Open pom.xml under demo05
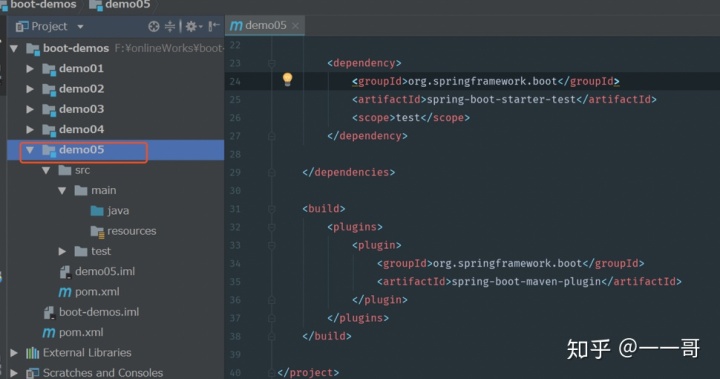This screenshot has height=379, width=720. coord(97,292)
